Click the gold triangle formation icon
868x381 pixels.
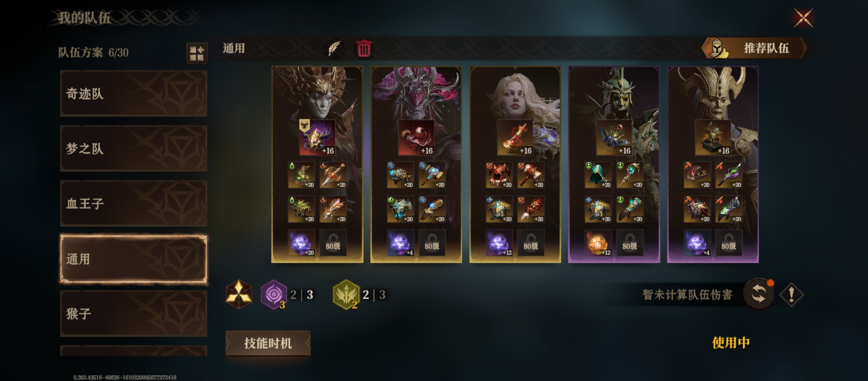coord(239,294)
